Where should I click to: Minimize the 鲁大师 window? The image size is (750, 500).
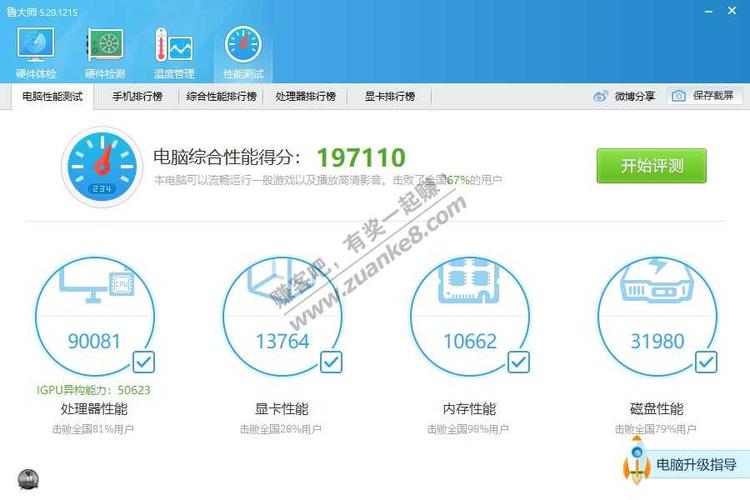click(x=709, y=11)
